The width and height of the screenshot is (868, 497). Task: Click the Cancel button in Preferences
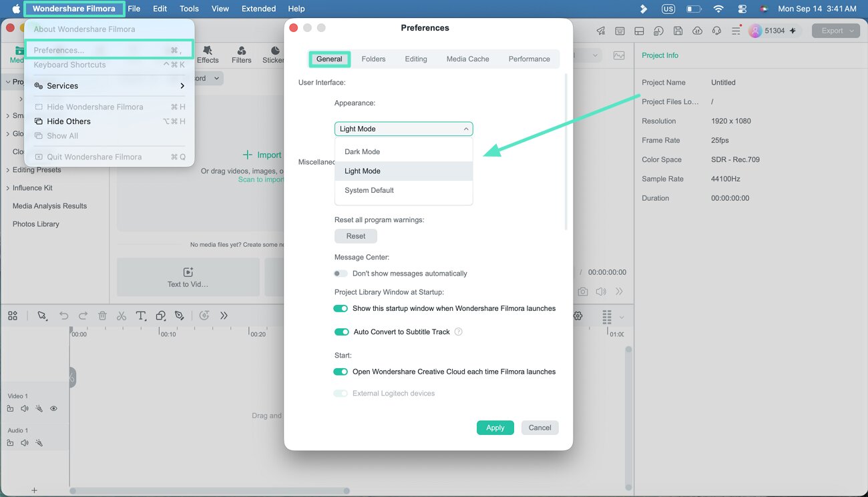pyautogui.click(x=539, y=428)
